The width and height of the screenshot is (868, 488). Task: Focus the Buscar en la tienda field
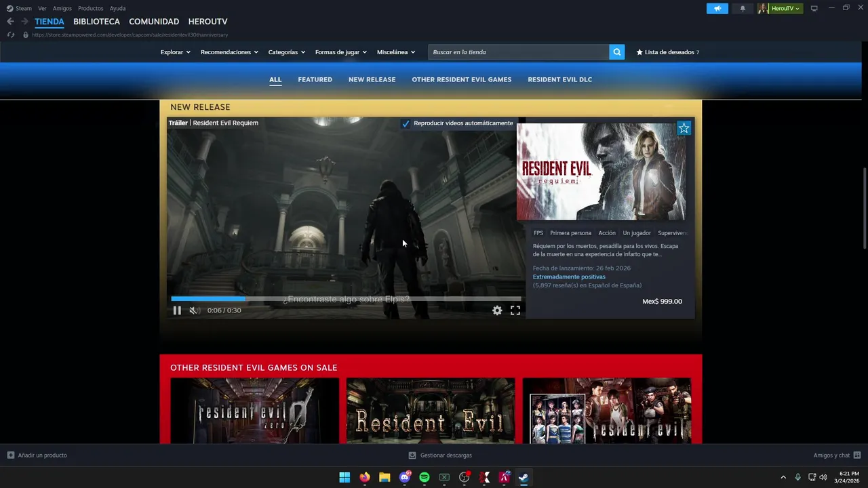coord(518,52)
